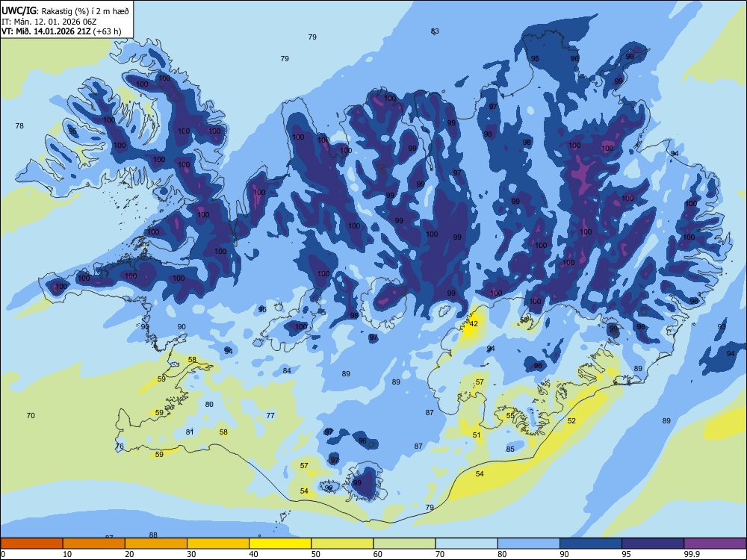Click the humidity value 76 on the map
747x560 pixels.
(120, 447)
